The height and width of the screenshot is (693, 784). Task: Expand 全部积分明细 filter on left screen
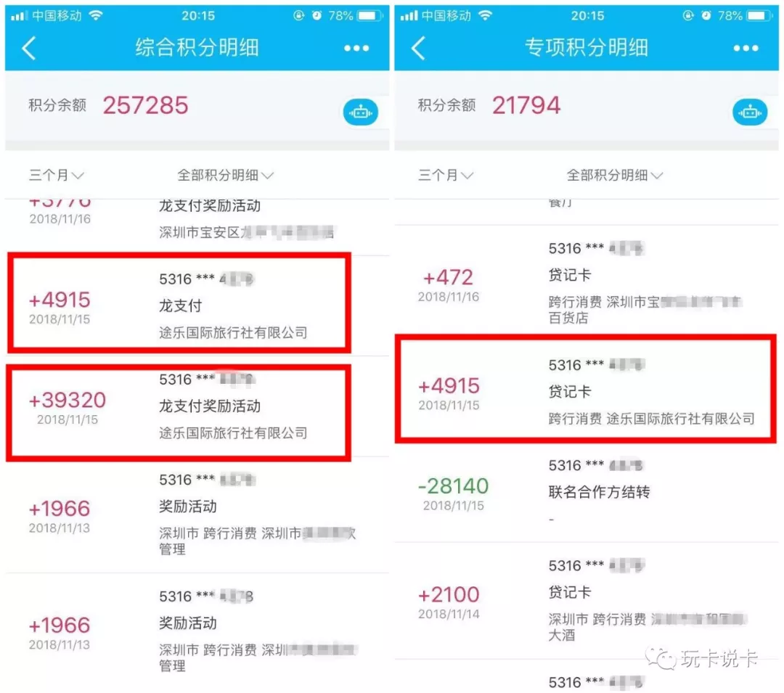[225, 176]
